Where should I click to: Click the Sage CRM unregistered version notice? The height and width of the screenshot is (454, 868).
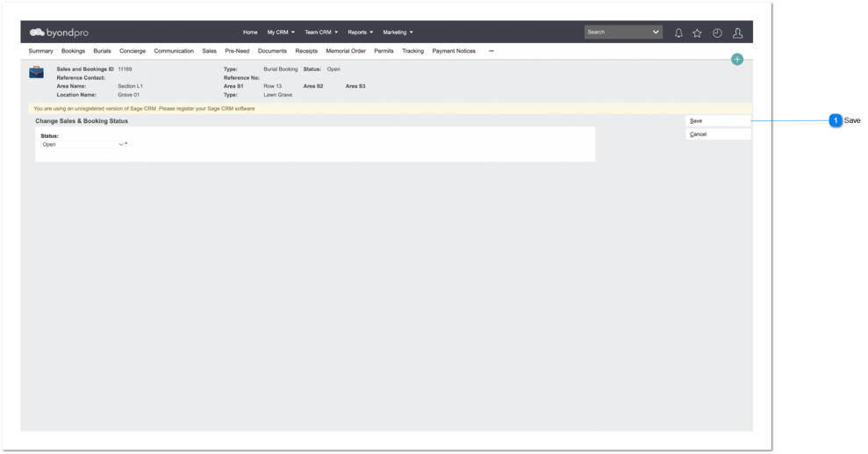144,109
